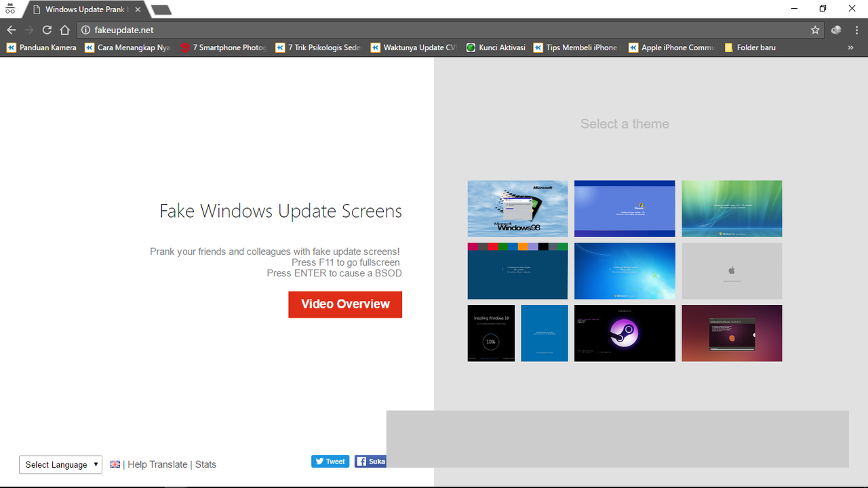Image resolution: width=868 pixels, height=488 pixels.
Task: Open the Waktunya Update bookmark
Action: pyautogui.click(x=414, y=47)
